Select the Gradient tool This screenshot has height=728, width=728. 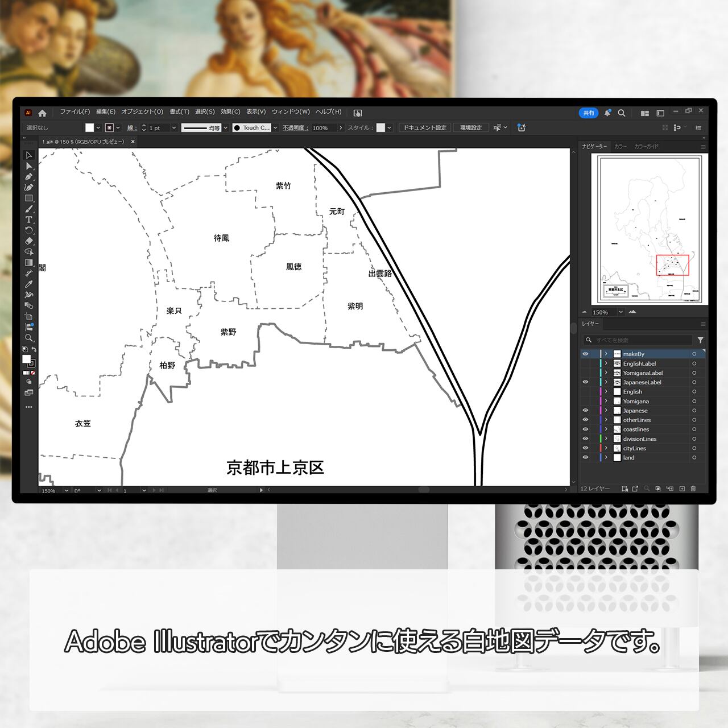[29, 263]
